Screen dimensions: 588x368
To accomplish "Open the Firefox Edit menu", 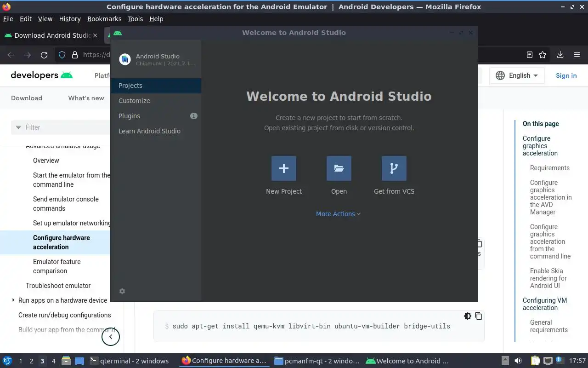I will [x=26, y=19].
